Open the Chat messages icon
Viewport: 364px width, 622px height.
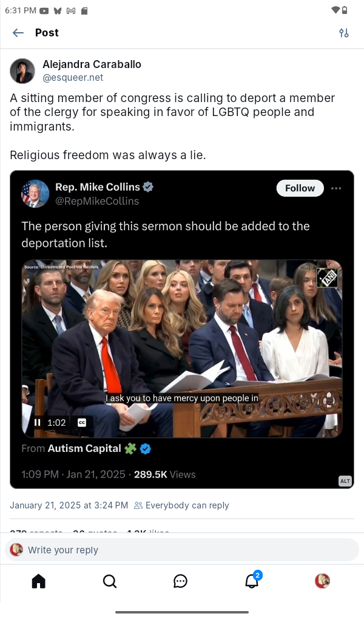[180, 581]
